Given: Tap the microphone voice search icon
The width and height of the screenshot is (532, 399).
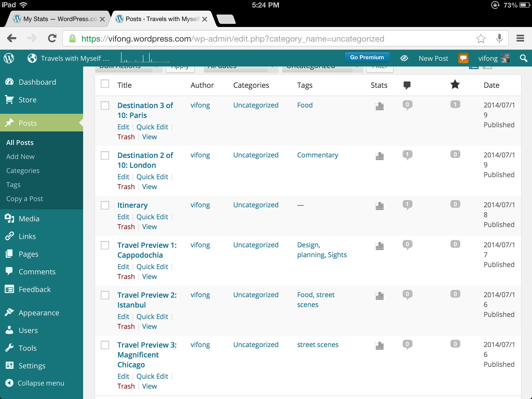Looking at the screenshot, I should pyautogui.click(x=499, y=39).
